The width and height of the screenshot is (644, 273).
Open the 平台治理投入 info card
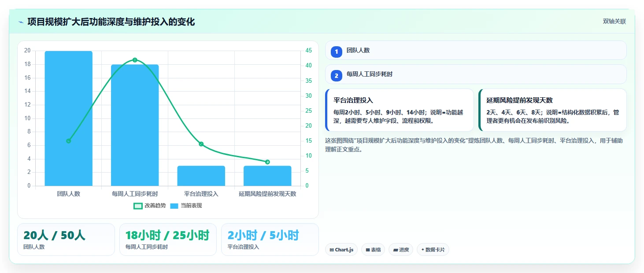coord(400,110)
